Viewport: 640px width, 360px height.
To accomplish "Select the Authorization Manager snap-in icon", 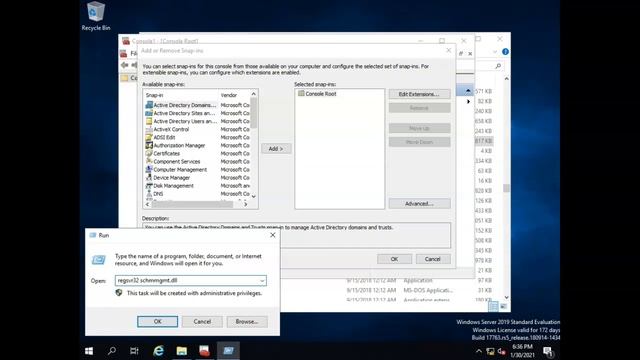I will [149, 145].
